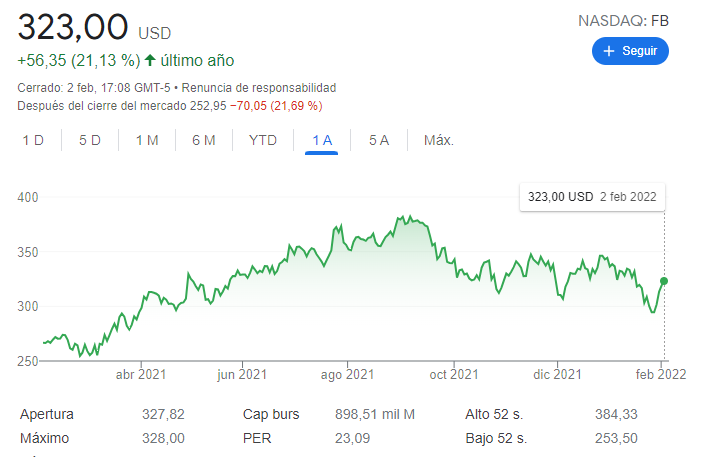Select the 5 D time range tab
The width and height of the screenshot is (710, 457).
(x=90, y=140)
